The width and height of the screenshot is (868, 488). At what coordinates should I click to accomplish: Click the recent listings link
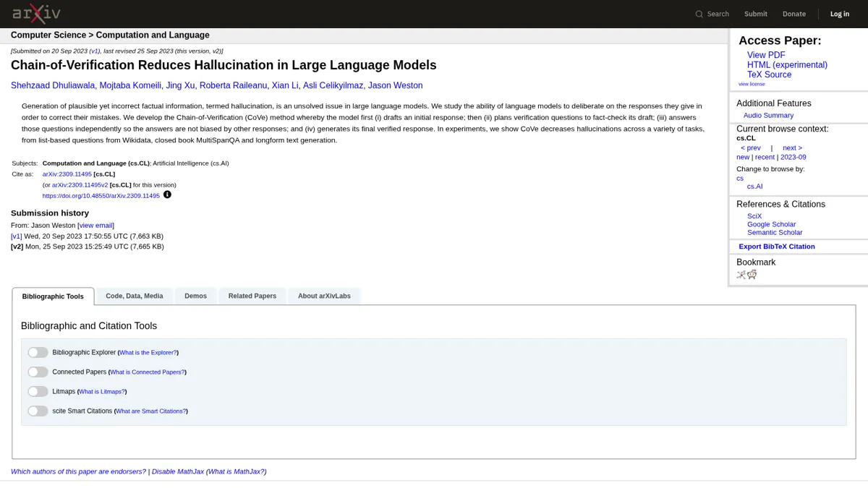765,157
